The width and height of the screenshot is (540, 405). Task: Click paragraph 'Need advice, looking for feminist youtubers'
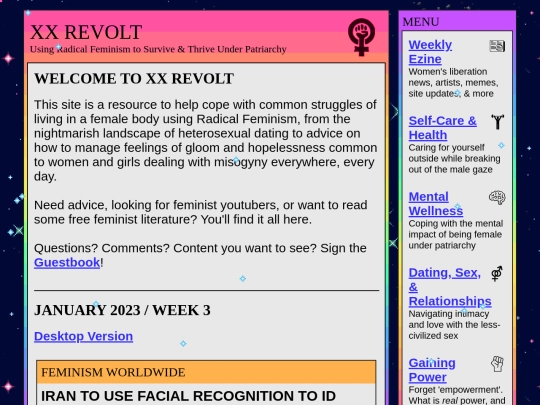(x=200, y=212)
